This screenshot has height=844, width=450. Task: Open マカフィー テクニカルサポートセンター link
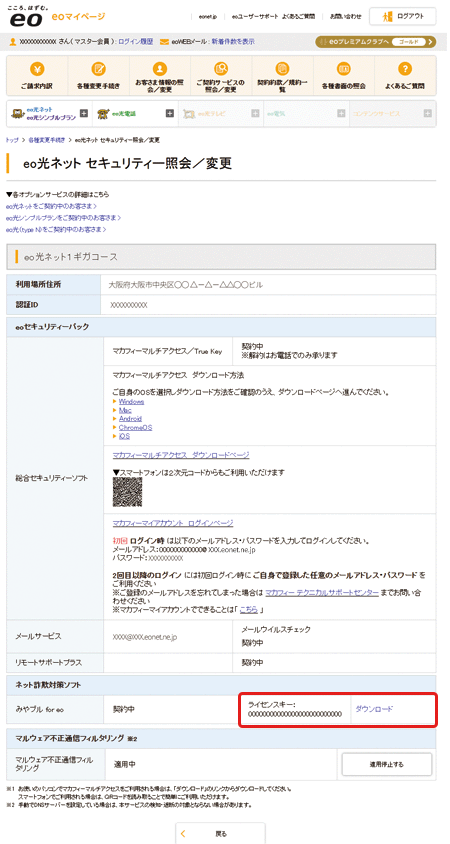pyautogui.click(x=321, y=591)
